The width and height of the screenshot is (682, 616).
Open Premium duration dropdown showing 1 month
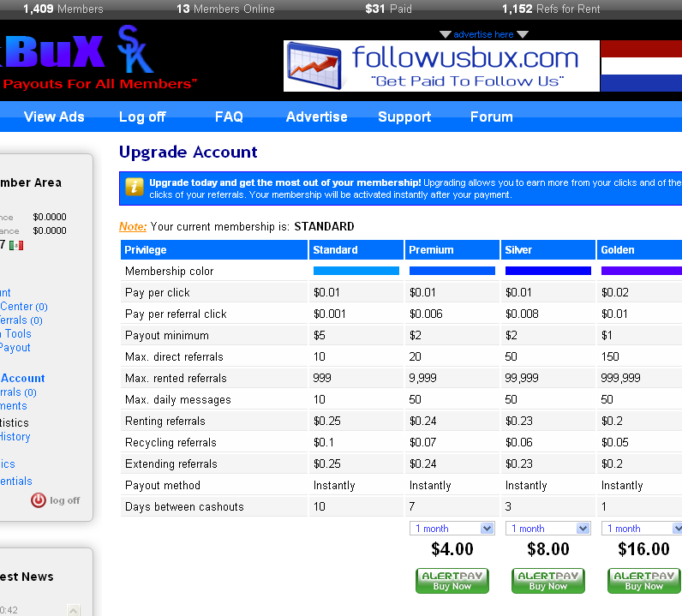452,528
